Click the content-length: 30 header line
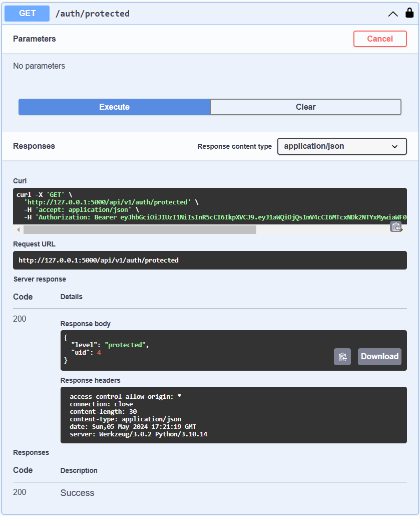Screen dimensions: 420x516 pos(103,411)
